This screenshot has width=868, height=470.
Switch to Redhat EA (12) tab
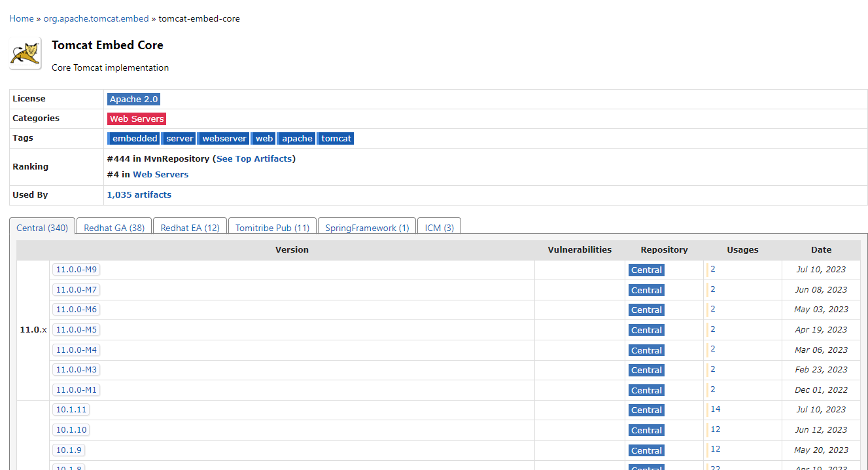[x=190, y=227]
